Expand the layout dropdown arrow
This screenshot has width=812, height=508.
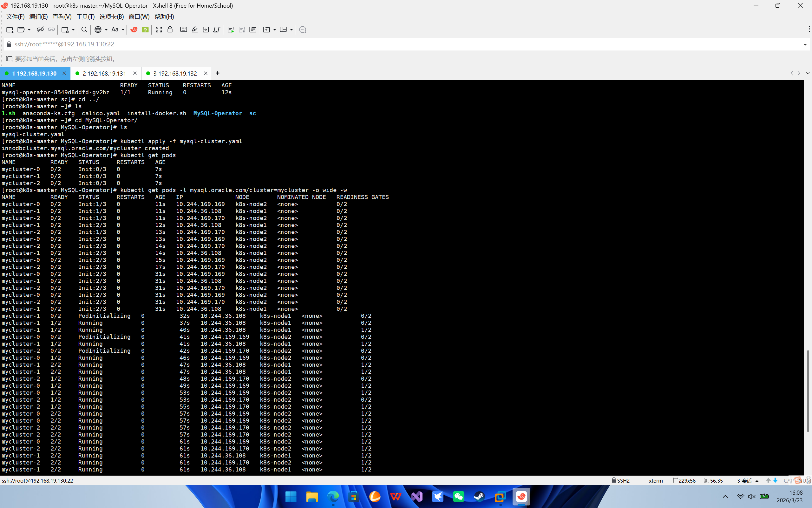(291, 30)
